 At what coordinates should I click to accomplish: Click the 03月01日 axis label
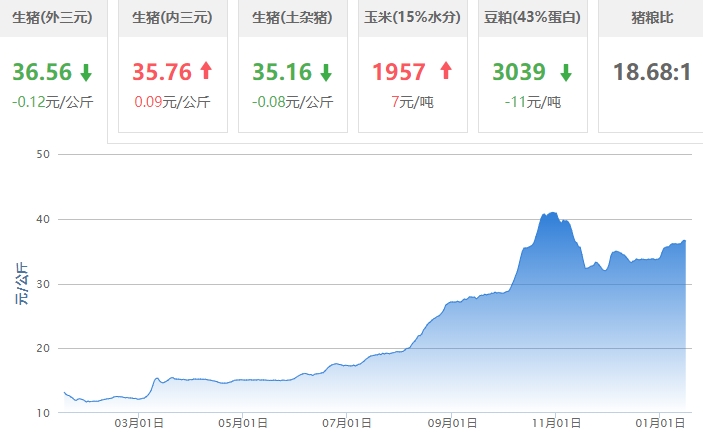pos(139,423)
